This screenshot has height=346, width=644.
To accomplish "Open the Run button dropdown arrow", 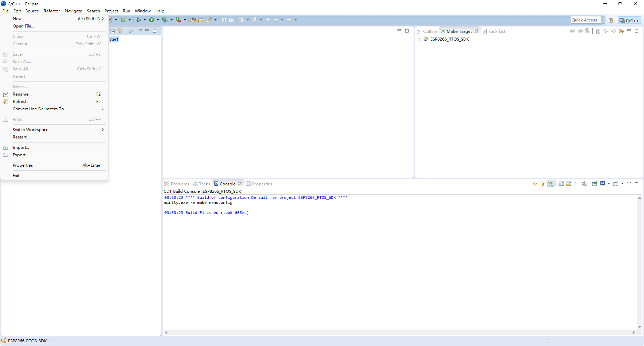I will [158, 20].
